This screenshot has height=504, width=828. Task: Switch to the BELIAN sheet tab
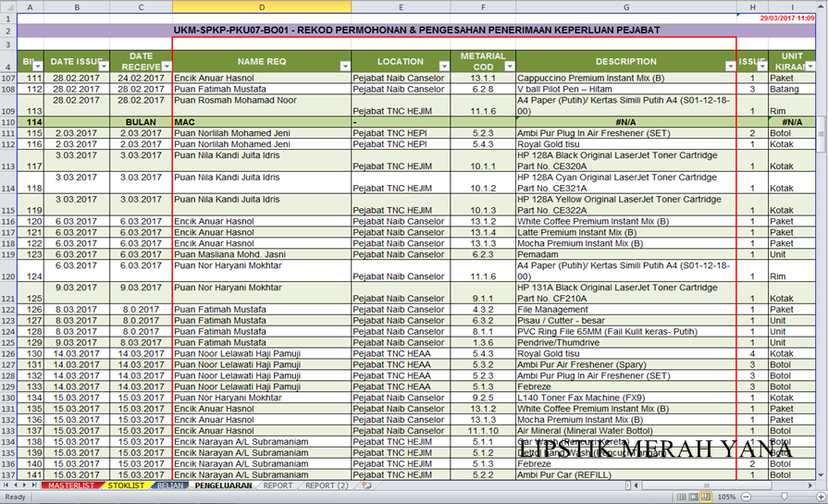(170, 486)
